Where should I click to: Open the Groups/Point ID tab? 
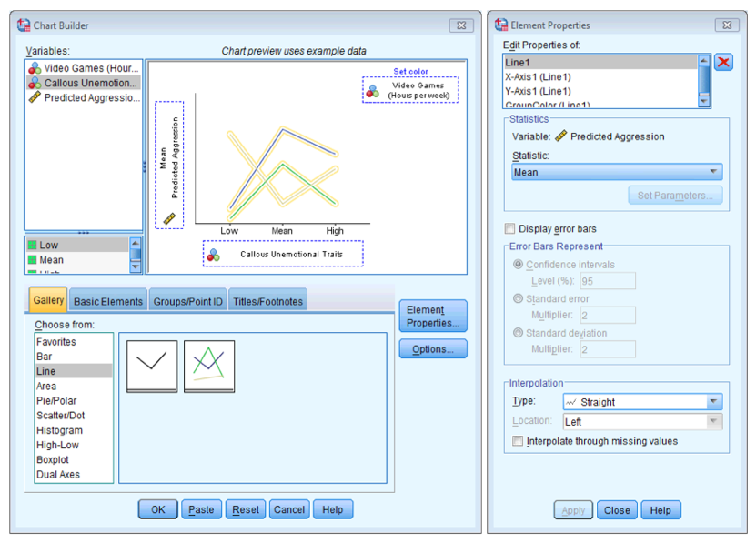(x=187, y=301)
